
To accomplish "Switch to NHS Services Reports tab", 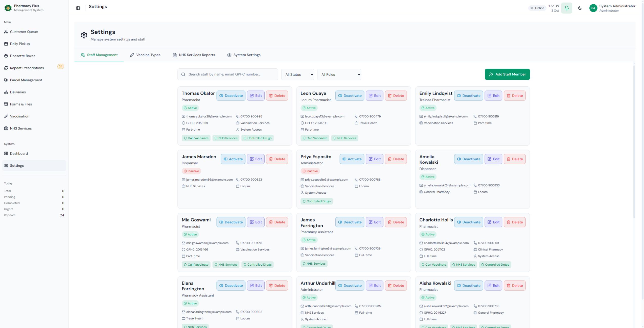I will (194, 55).
